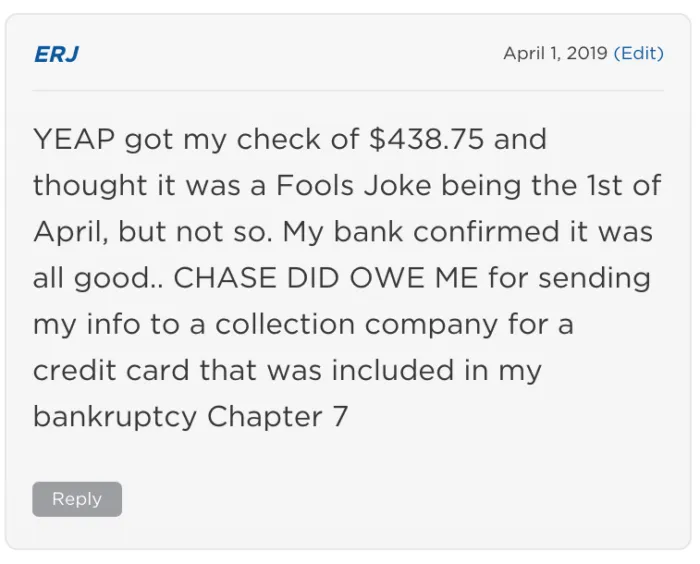Click the ERJ username

click(56, 54)
